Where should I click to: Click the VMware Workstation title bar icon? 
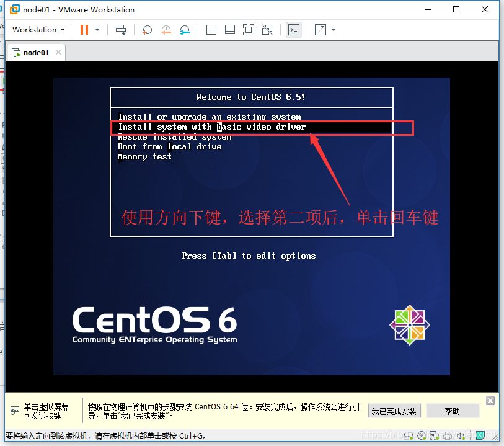point(14,10)
